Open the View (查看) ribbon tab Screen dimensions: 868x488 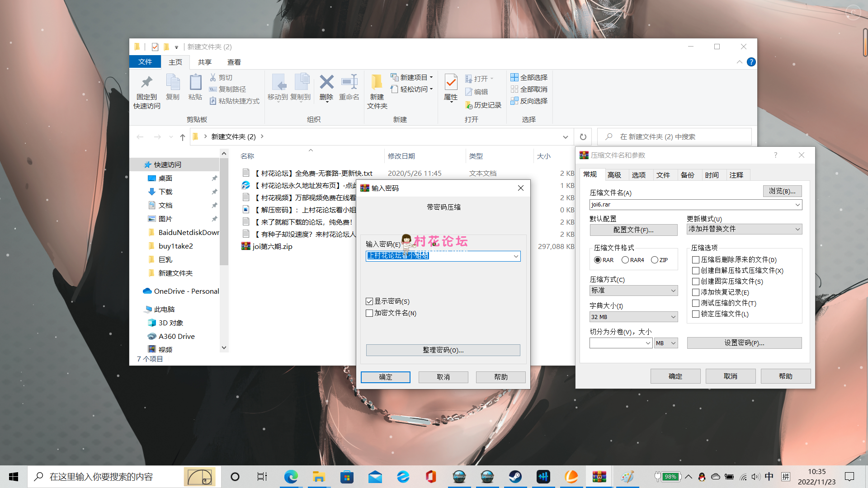pyautogui.click(x=234, y=62)
